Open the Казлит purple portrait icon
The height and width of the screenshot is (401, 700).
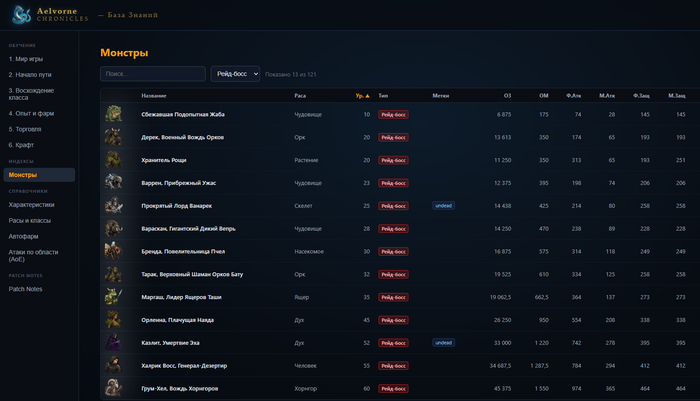(113, 343)
